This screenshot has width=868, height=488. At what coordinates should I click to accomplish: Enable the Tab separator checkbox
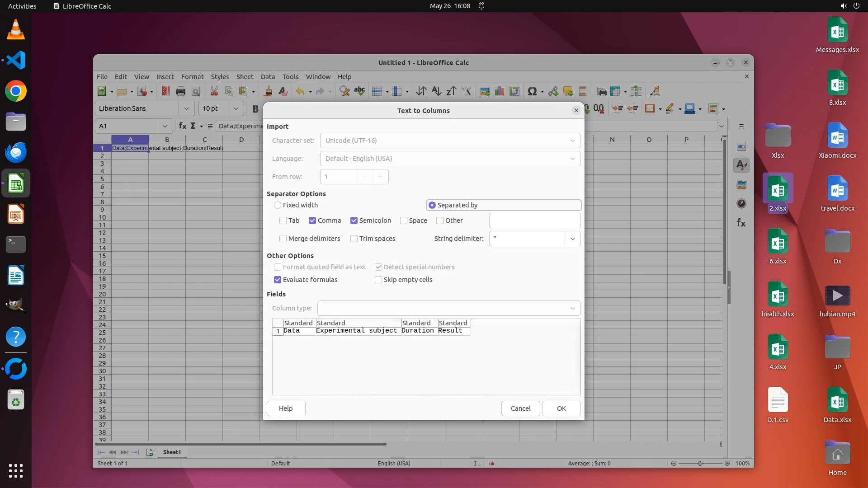point(283,221)
